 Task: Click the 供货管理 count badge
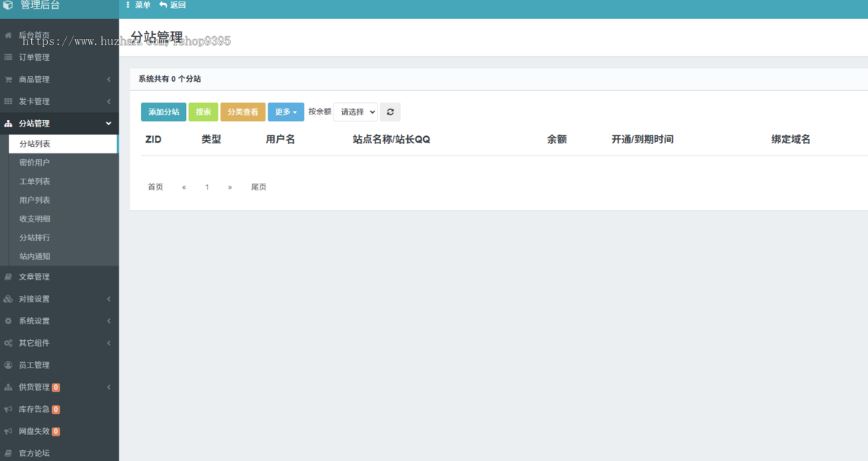56,388
